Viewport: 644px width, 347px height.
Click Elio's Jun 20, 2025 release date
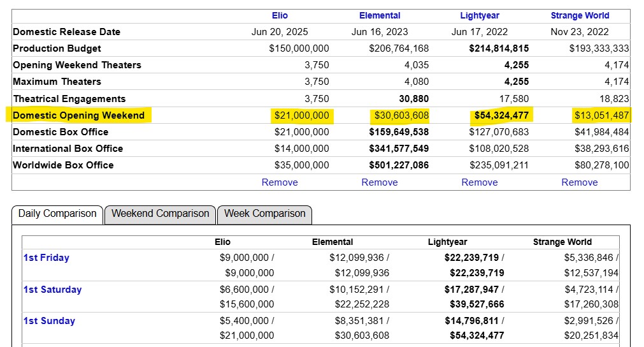pyautogui.click(x=280, y=32)
